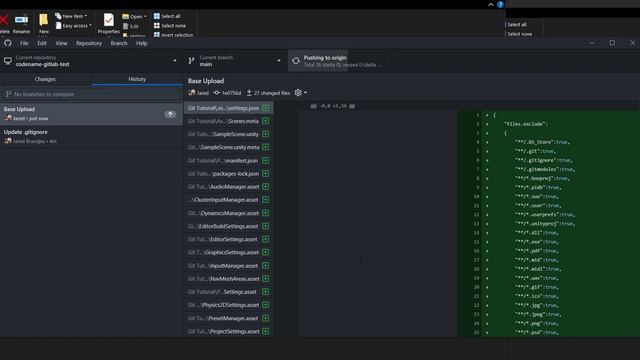
Task: Click the added icon beside SampleScene.unity
Action: [x=266, y=134]
